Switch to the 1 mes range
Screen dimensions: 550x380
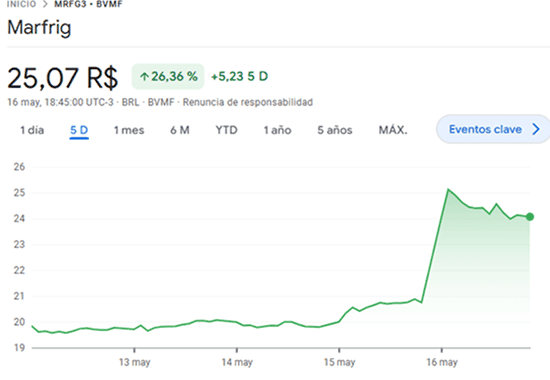click(129, 130)
